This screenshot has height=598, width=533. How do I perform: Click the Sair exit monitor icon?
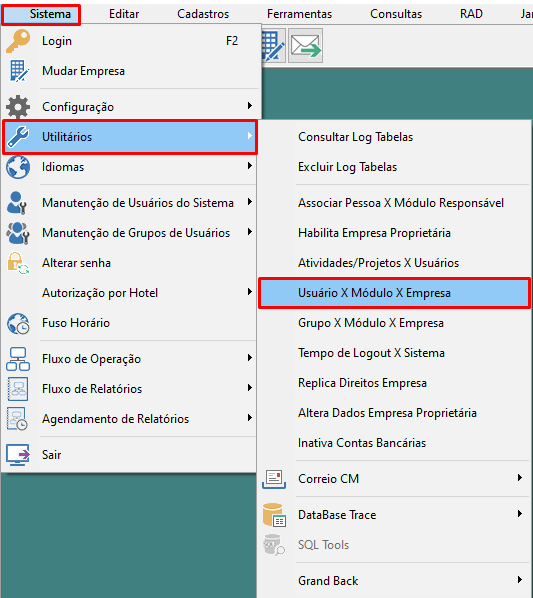tap(18, 455)
